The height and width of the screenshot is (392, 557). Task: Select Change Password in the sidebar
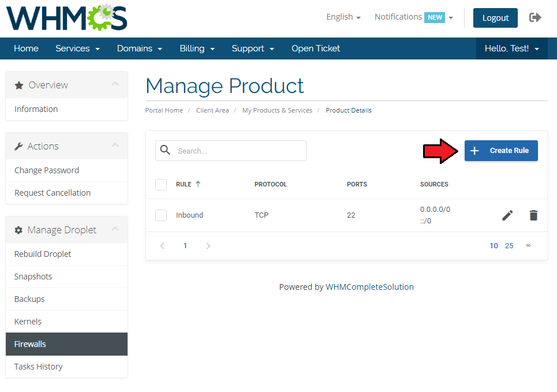pyautogui.click(x=67, y=170)
